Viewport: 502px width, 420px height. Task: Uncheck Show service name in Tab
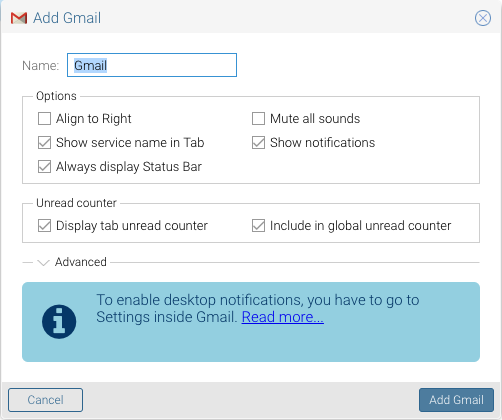tap(44, 142)
